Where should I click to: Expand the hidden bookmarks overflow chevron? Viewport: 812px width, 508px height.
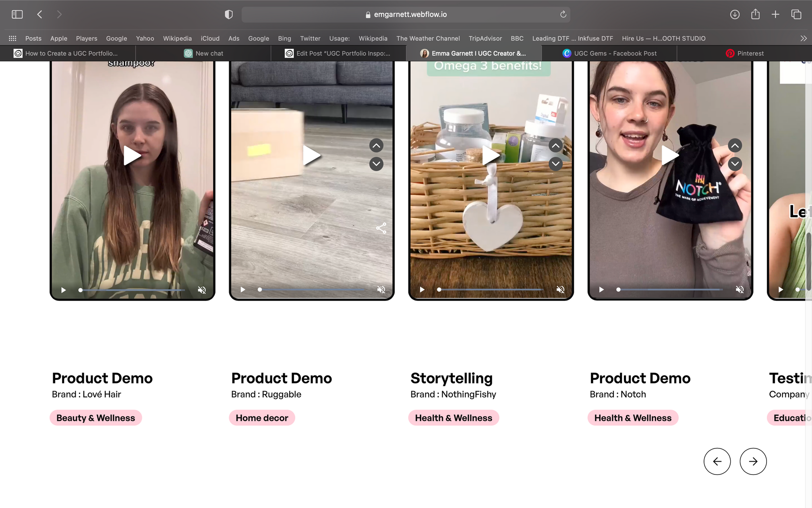point(803,38)
